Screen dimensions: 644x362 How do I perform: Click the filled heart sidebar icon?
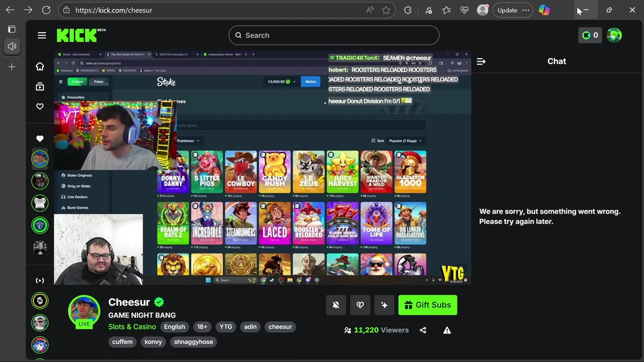(x=40, y=139)
